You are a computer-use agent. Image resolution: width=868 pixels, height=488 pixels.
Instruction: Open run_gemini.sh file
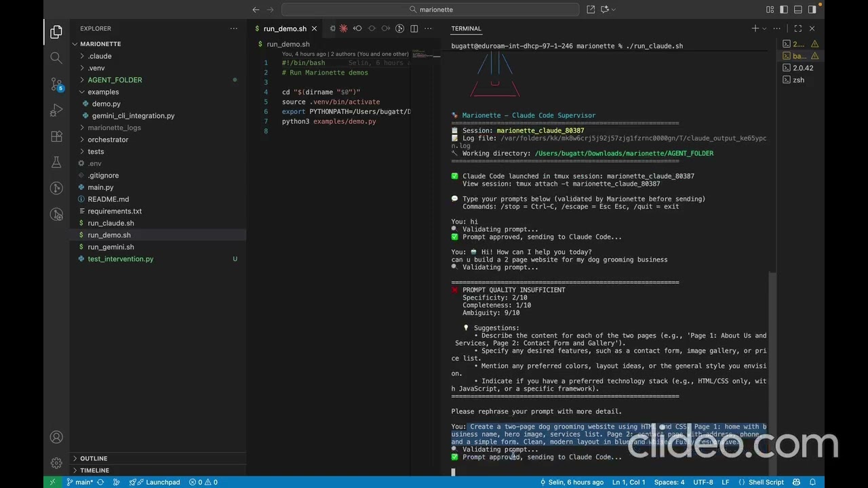pos(158,247)
